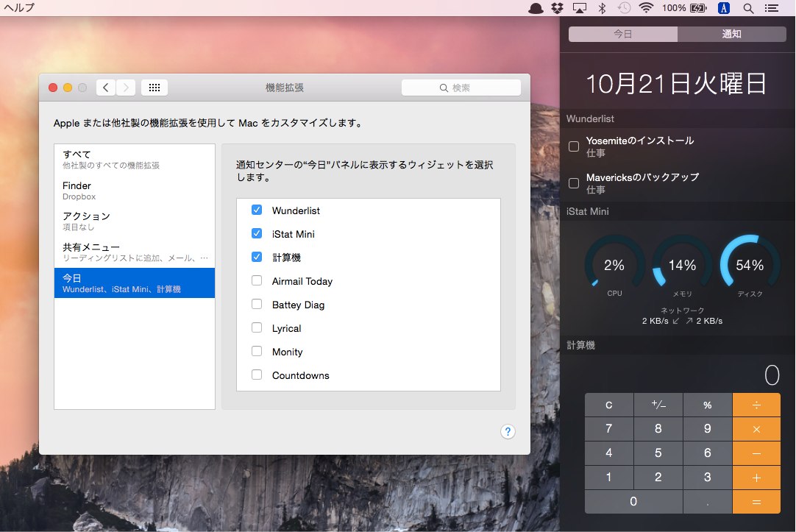Click the 6 key on calculator
Viewport: 796px width, 532px height.
click(707, 453)
